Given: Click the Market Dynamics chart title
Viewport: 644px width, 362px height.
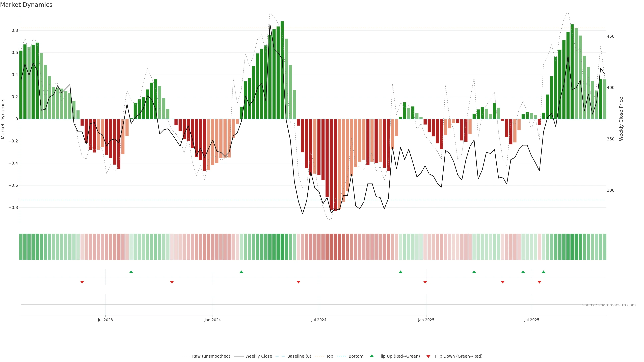Looking at the screenshot, I should coord(26,5).
